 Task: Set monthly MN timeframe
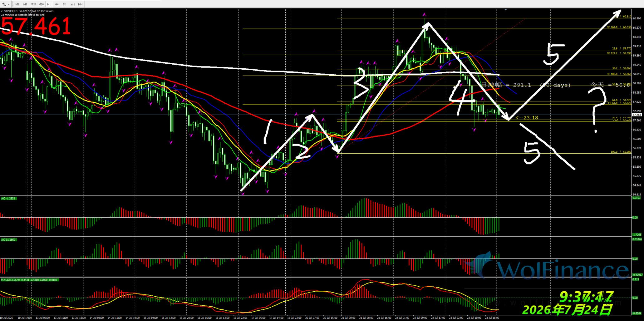[x=80, y=4]
